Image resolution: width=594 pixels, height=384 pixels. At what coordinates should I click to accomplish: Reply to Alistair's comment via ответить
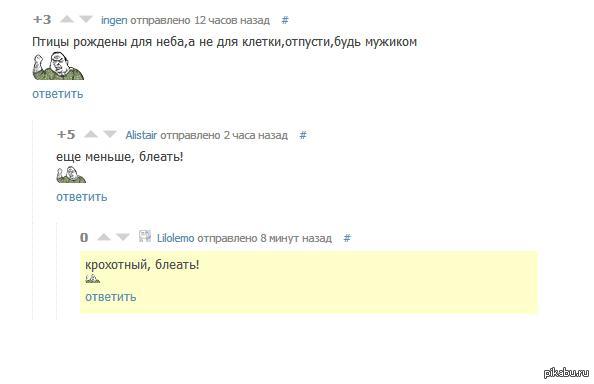click(x=82, y=197)
